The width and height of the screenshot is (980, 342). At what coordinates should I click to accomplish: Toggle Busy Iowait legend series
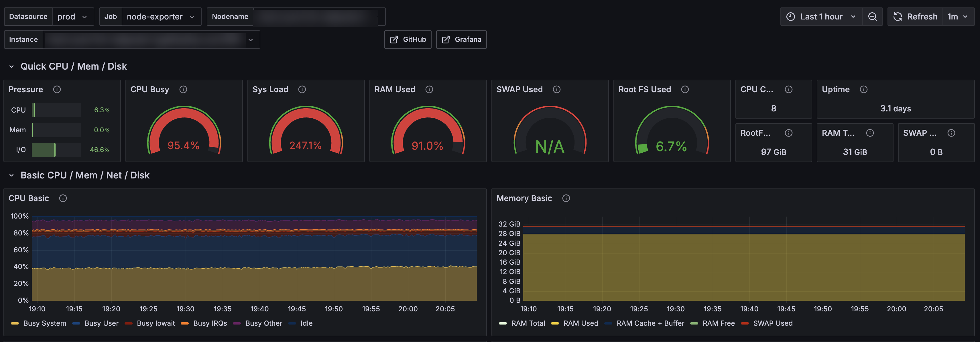click(x=156, y=323)
